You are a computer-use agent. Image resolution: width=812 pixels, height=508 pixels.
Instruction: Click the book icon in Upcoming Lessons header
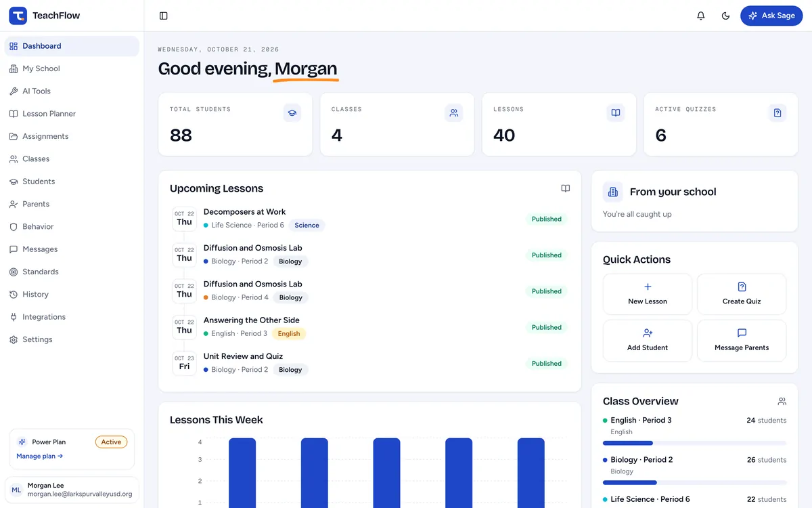pyautogui.click(x=566, y=188)
